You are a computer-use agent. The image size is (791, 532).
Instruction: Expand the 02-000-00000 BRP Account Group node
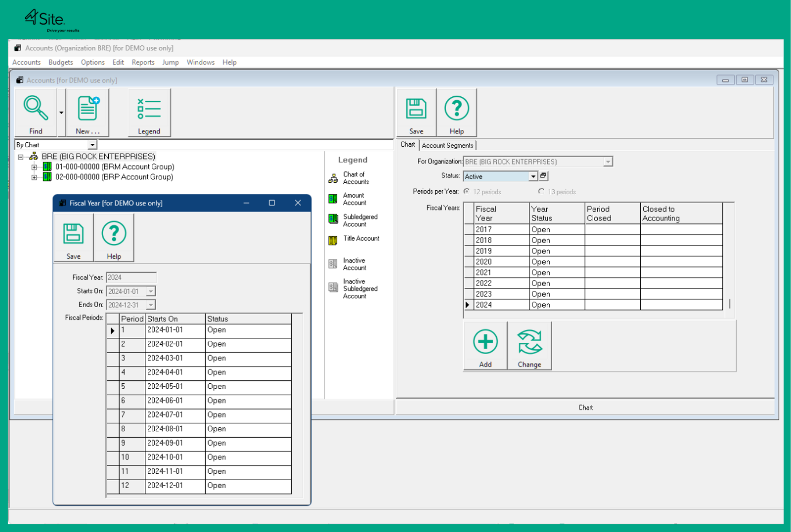pyautogui.click(x=34, y=177)
